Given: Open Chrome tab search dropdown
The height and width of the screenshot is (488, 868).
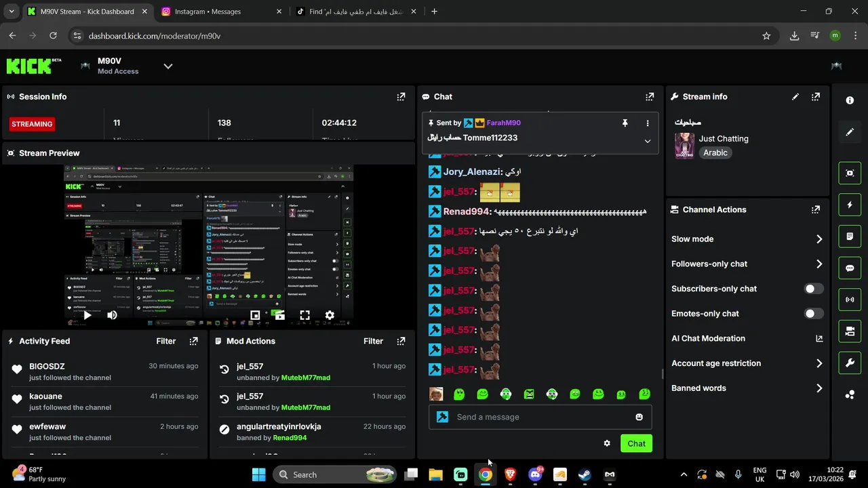Looking at the screenshot, I should [x=11, y=12].
